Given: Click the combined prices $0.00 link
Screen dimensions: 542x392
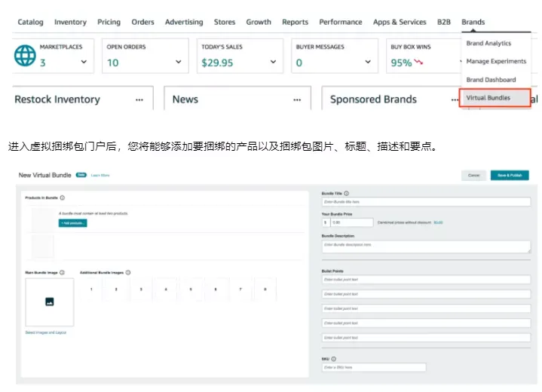Looking at the screenshot, I should pos(438,222).
